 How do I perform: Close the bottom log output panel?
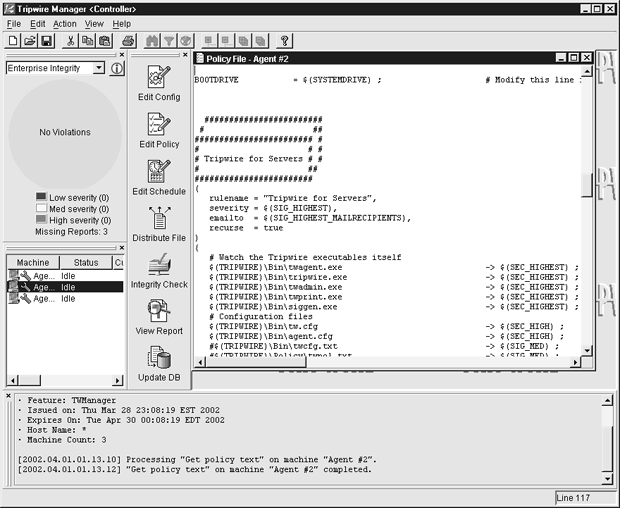click(8, 395)
